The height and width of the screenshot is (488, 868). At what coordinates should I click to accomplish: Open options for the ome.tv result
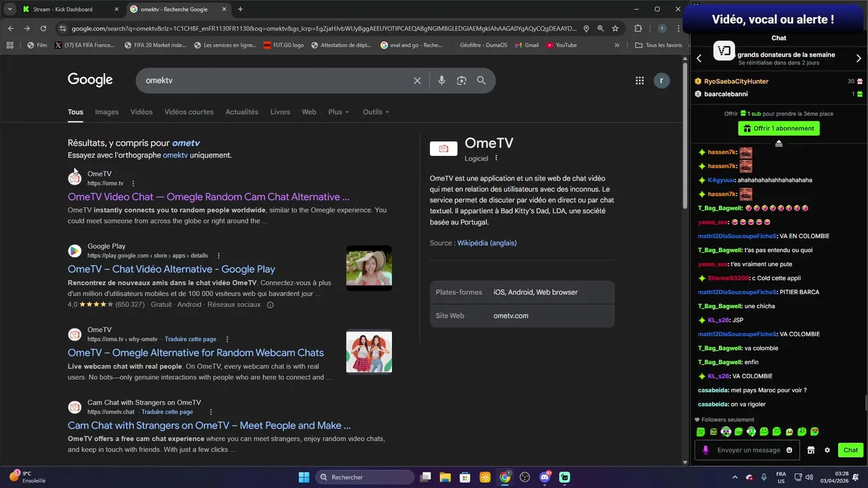click(x=133, y=184)
